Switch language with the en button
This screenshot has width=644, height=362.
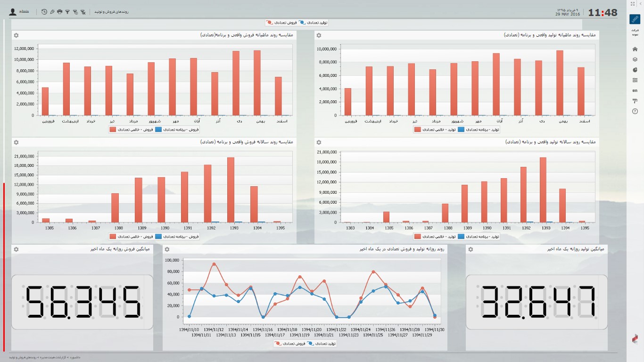(635, 90)
